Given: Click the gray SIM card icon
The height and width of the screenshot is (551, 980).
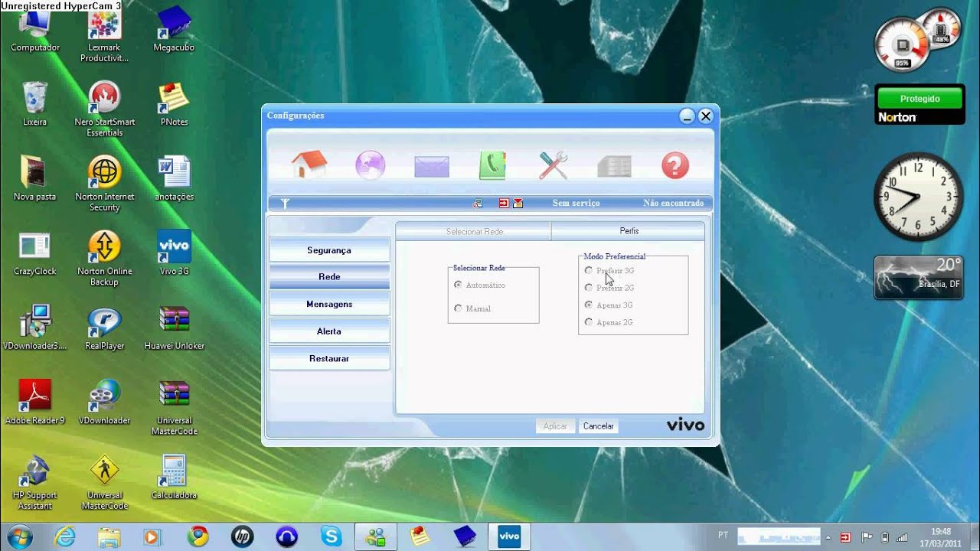Looking at the screenshot, I should click(x=614, y=166).
